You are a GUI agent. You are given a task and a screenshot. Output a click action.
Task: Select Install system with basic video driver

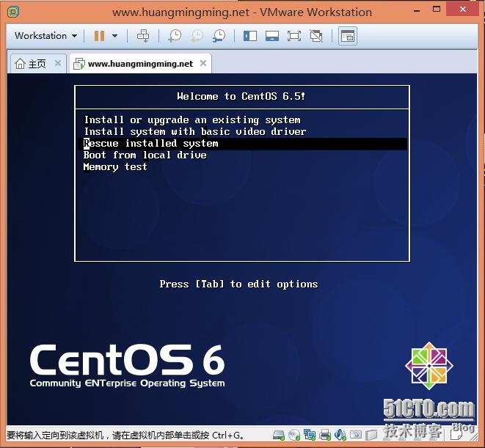pyautogui.click(x=195, y=132)
